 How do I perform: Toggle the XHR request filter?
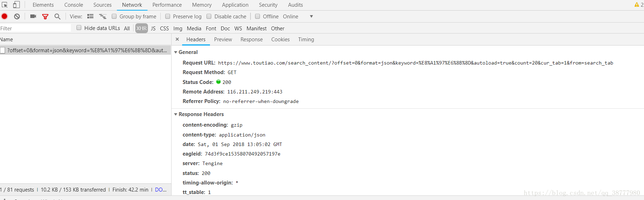point(142,29)
